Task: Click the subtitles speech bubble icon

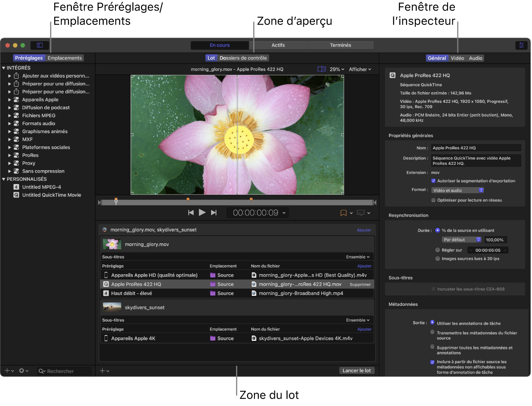Action: point(361,213)
